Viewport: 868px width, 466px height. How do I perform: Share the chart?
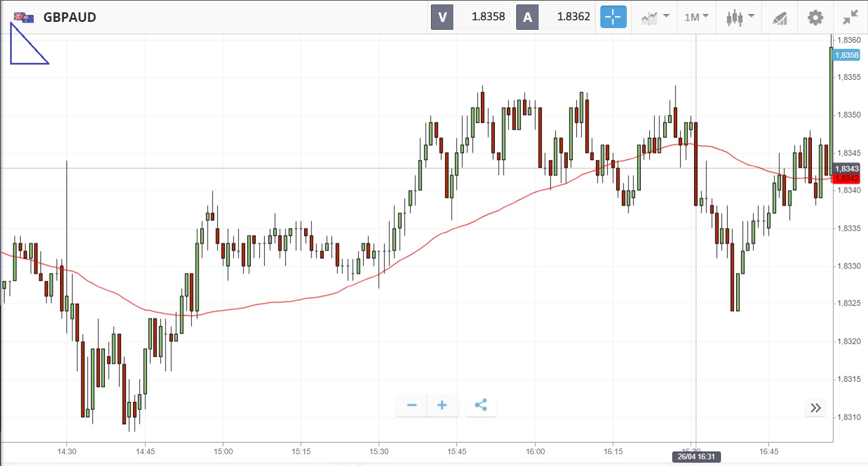tap(481, 405)
